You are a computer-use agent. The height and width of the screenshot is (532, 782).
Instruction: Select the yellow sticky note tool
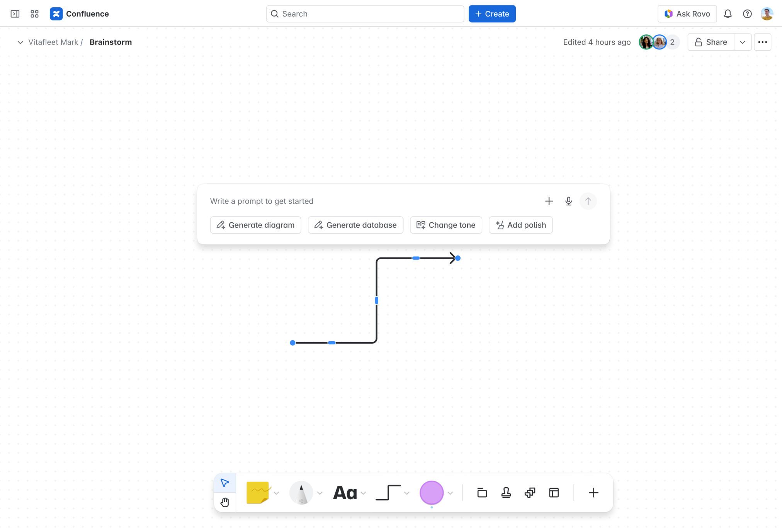point(258,493)
